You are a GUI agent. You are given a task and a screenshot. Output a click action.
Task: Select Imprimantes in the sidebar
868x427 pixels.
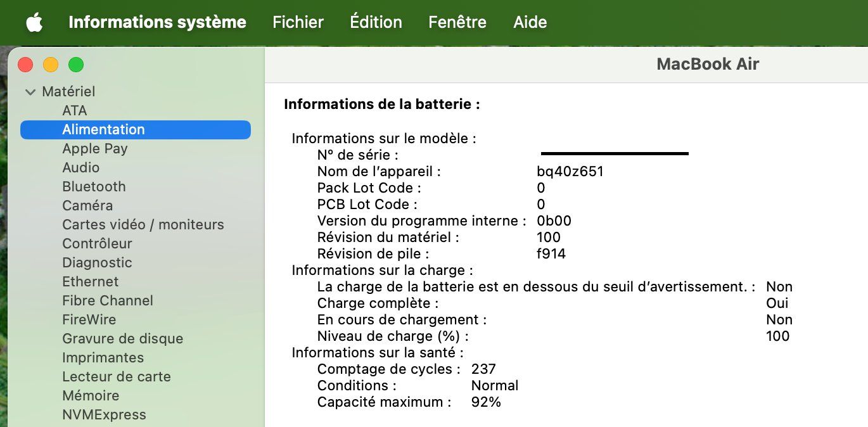coord(103,358)
